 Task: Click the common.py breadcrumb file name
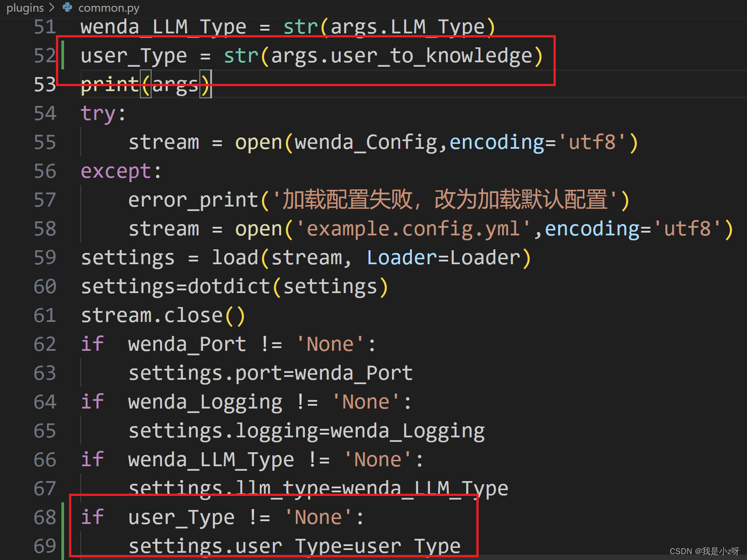[x=109, y=8]
